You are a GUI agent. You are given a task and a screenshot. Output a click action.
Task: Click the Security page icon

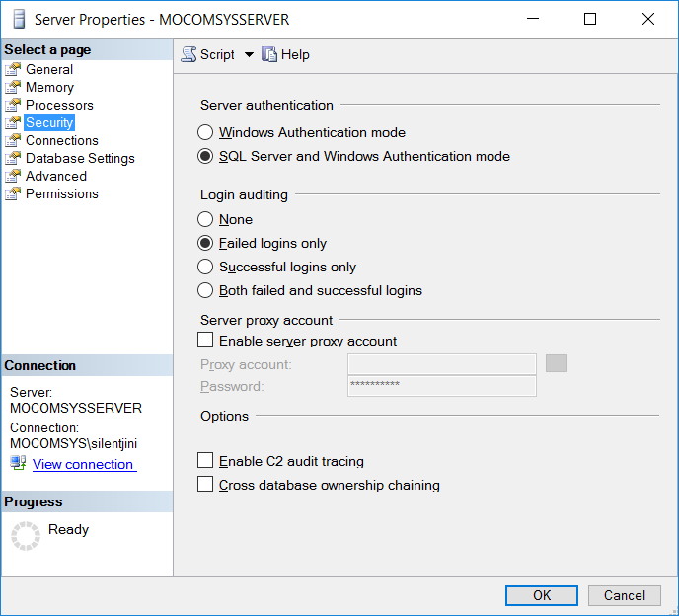point(13,122)
